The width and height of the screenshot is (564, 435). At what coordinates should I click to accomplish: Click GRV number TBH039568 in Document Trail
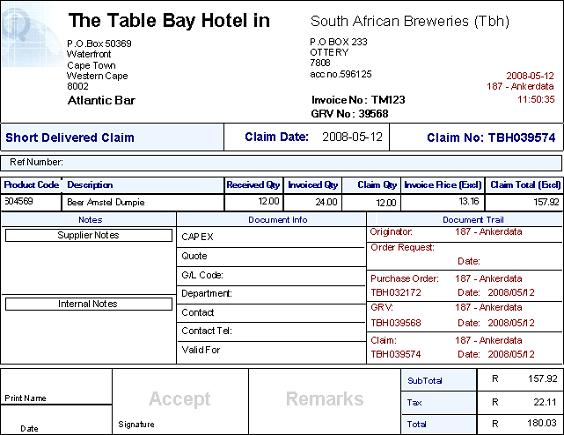click(396, 323)
